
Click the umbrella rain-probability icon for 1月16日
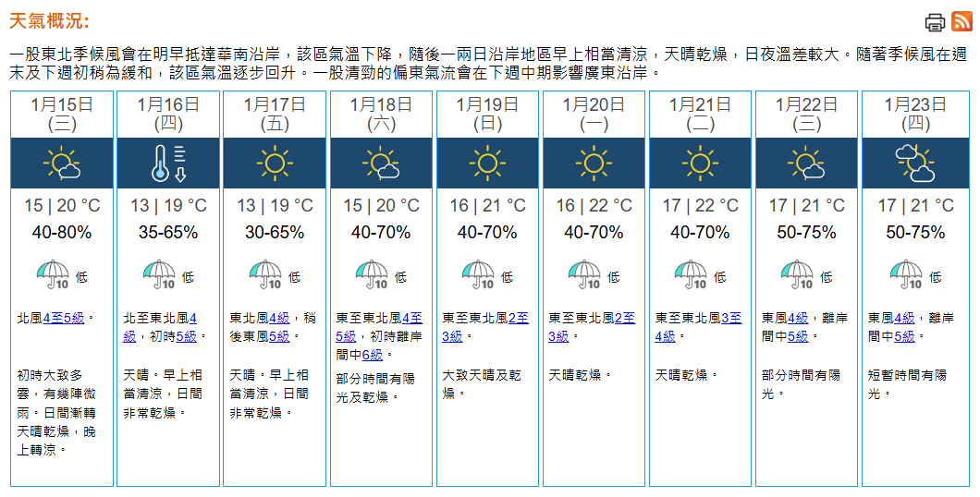click(x=160, y=274)
